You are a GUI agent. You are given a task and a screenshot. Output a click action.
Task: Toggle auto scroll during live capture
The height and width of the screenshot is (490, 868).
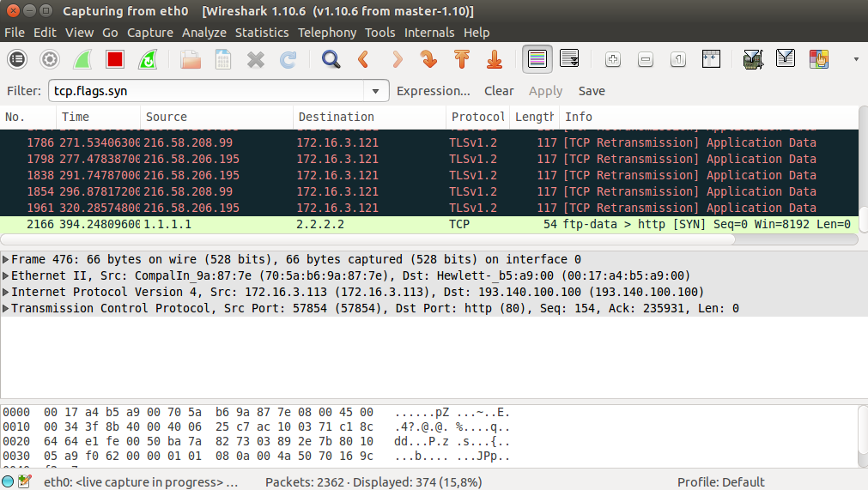569,59
